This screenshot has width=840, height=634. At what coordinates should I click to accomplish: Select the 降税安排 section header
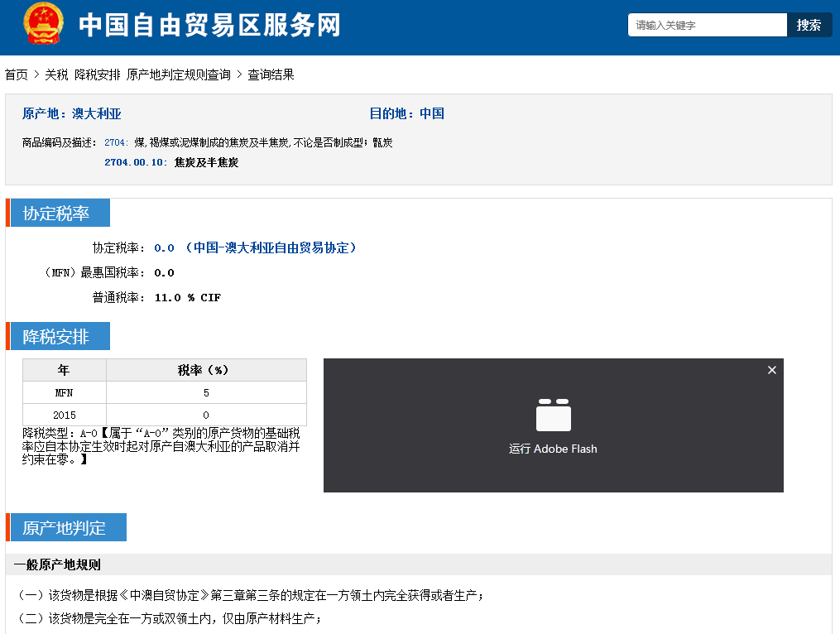(56, 337)
